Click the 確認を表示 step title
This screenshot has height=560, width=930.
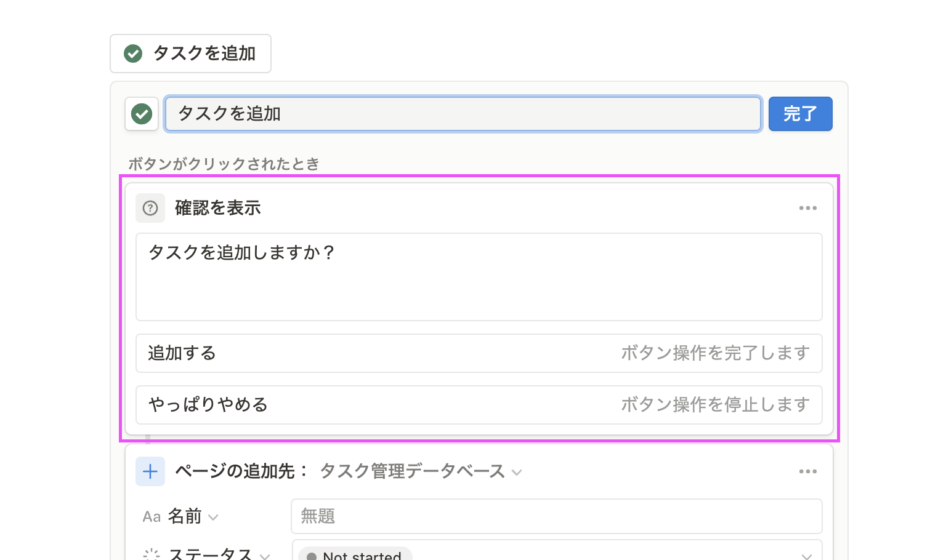218,208
